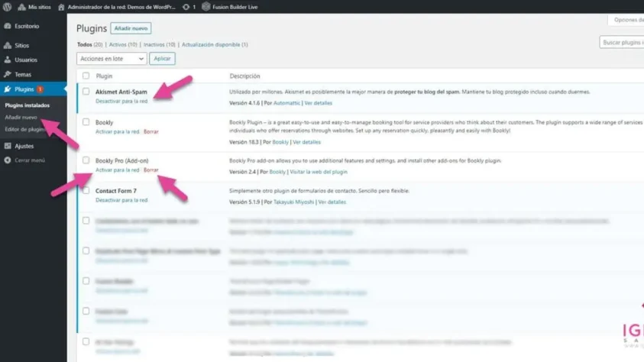Viewport: 644px width, 362px height.
Task: Click the Plugins update count badge
Action: 40,89
